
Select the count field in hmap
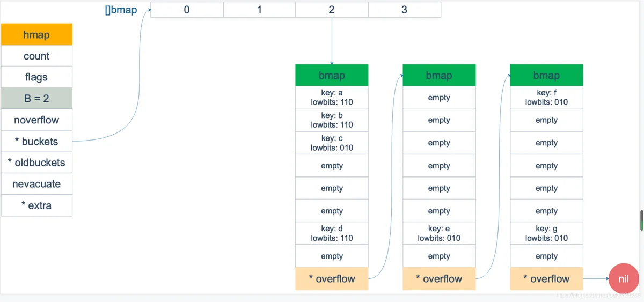36,56
